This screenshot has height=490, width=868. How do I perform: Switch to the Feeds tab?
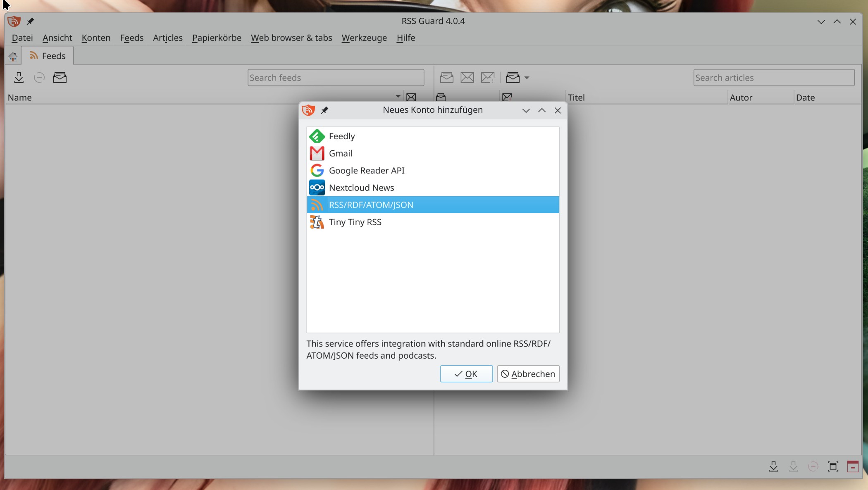(x=48, y=56)
